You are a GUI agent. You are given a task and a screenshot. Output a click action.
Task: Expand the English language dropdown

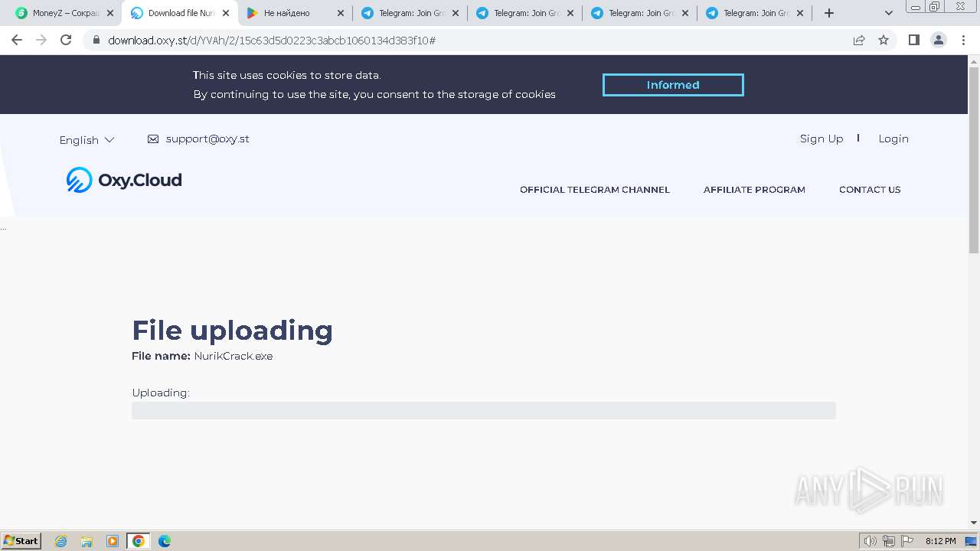[87, 140]
